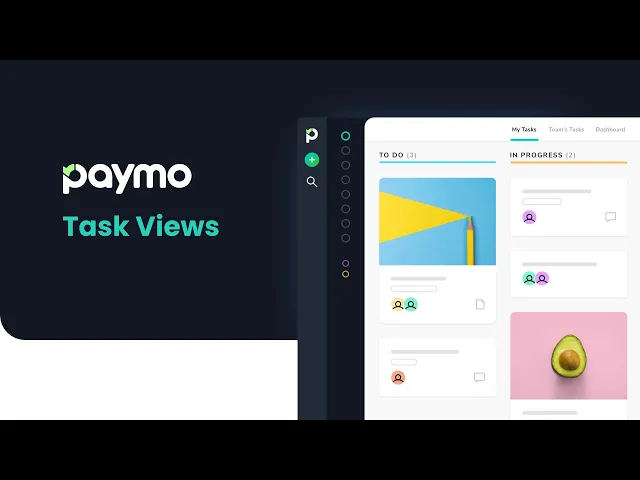Click green avatar on second In Progress card
Viewport: 640px width, 480px height.
click(529, 278)
